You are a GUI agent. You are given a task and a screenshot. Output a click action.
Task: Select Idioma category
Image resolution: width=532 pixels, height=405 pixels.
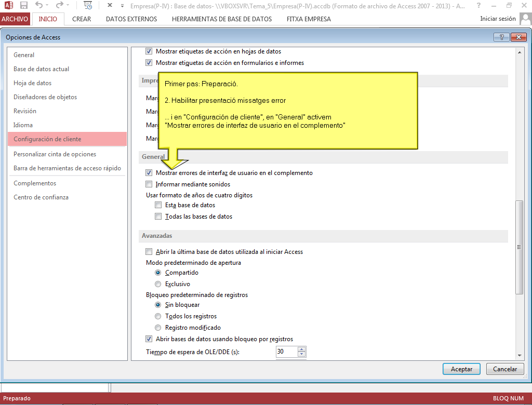67,125
